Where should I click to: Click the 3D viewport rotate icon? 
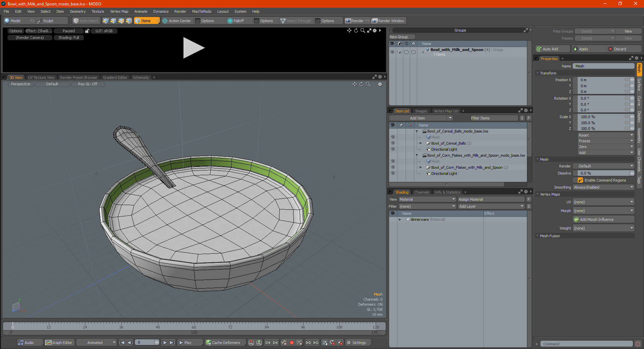(x=361, y=84)
